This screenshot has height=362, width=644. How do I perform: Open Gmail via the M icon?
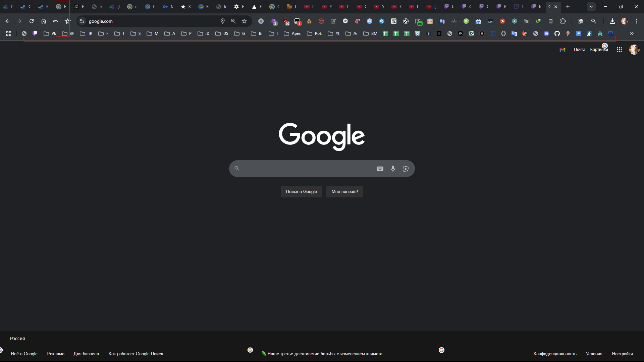pyautogui.click(x=562, y=50)
